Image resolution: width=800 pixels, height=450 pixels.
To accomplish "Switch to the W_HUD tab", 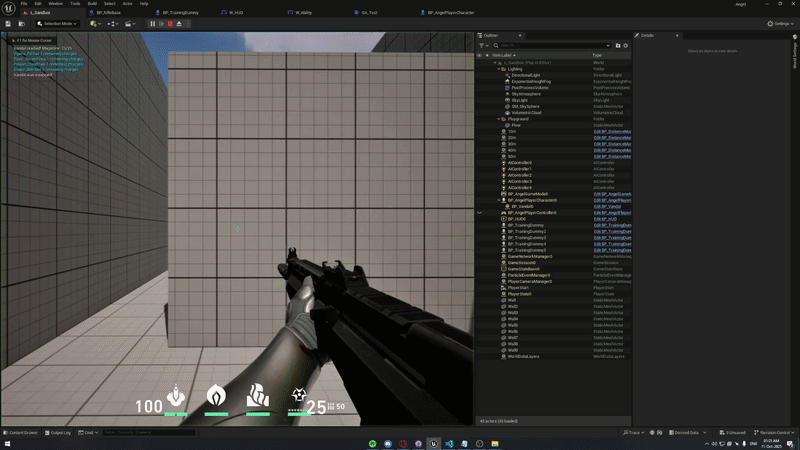I will click(236, 13).
